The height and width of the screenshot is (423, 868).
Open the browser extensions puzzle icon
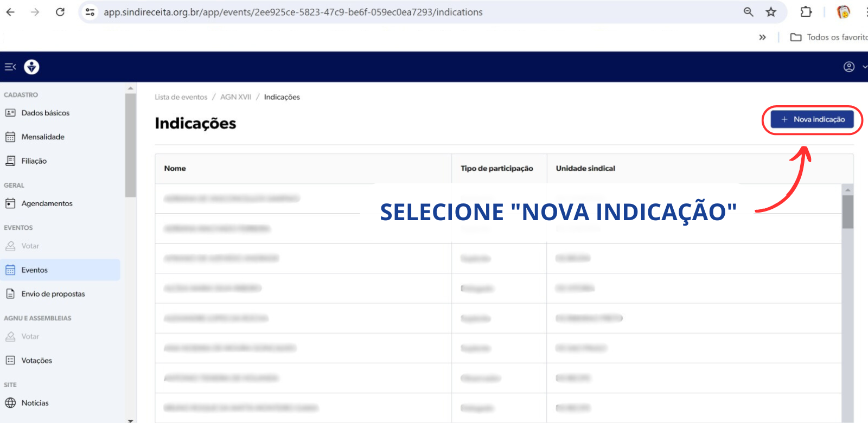pyautogui.click(x=806, y=12)
